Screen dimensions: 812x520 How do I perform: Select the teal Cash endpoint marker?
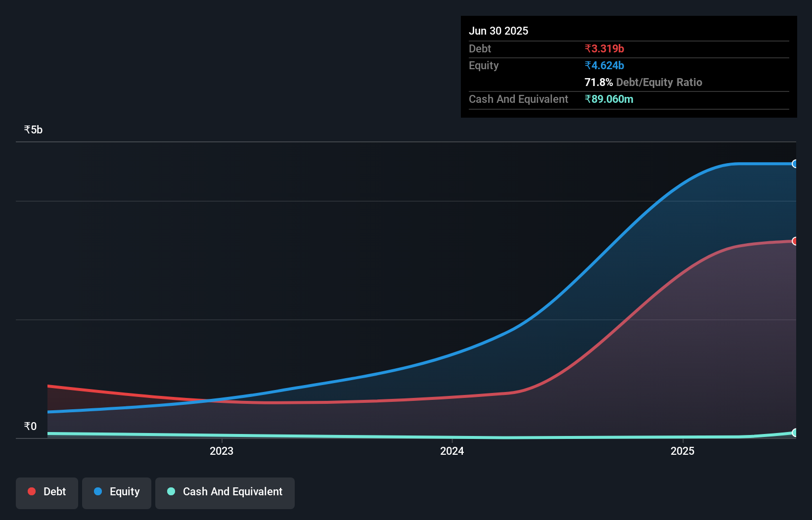795,433
